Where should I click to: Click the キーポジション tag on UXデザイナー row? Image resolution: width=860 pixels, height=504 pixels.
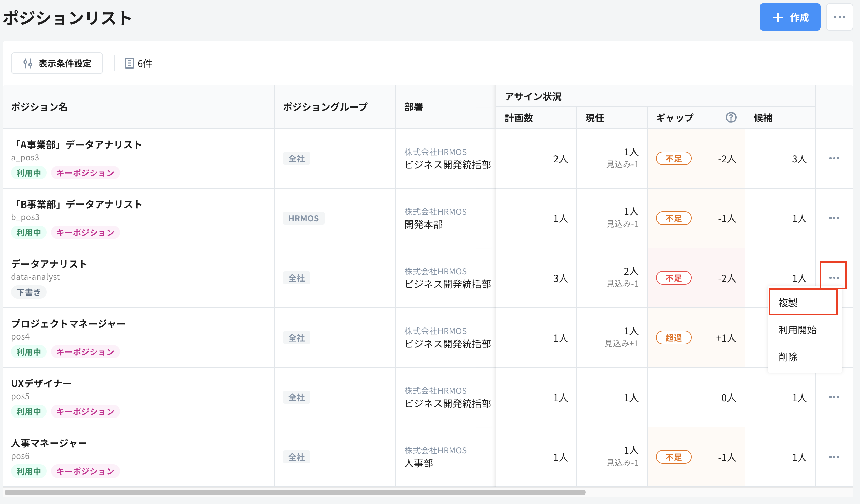point(85,411)
